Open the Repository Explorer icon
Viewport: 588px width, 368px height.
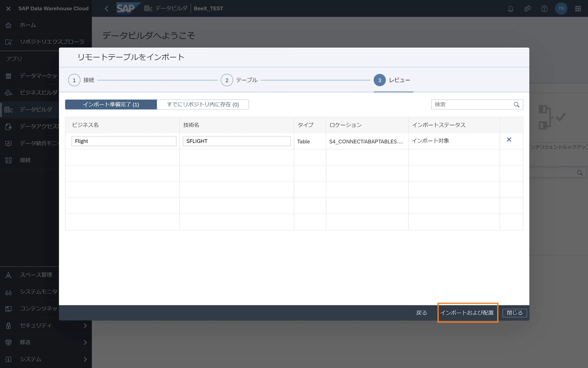point(9,42)
